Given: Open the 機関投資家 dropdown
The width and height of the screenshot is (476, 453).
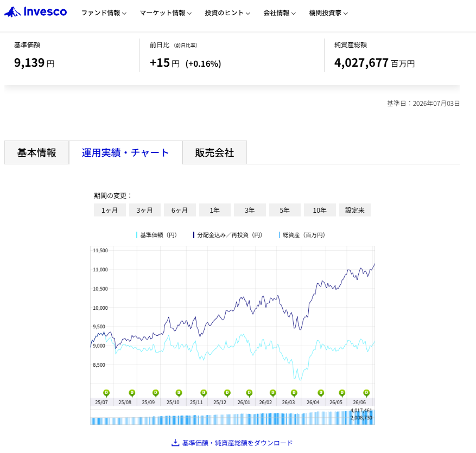Looking at the screenshot, I should (x=328, y=12).
